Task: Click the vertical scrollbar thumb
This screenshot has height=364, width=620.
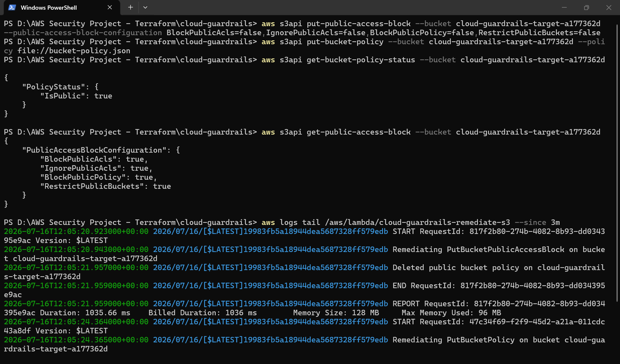Action: [x=617, y=163]
